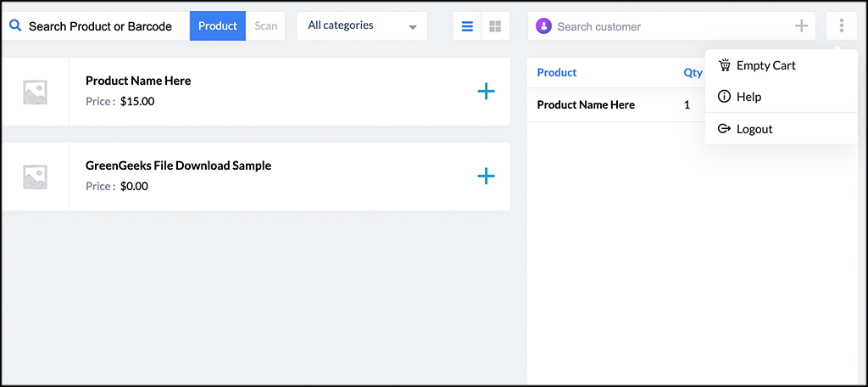
Task: Switch to list view layout
Action: coord(467,26)
